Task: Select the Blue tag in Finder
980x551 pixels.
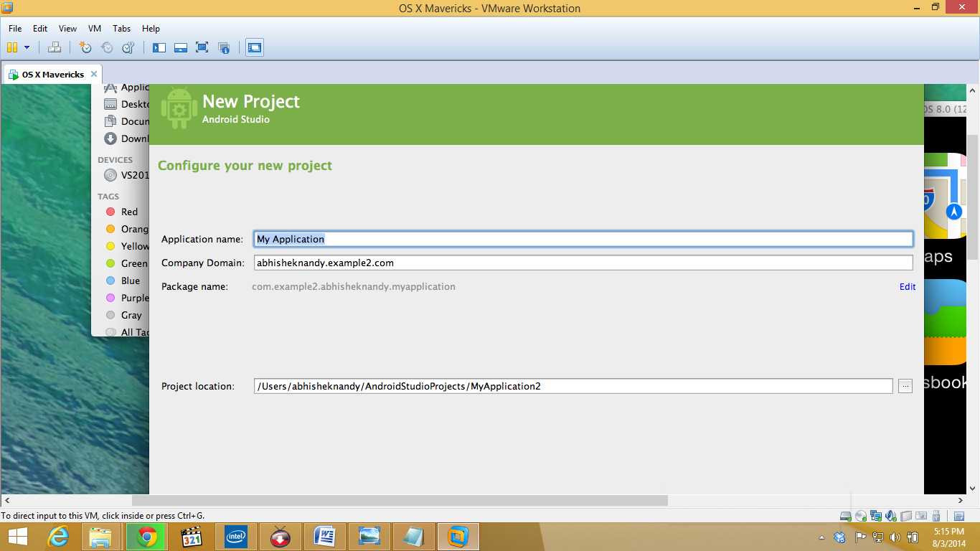Action: click(123, 281)
